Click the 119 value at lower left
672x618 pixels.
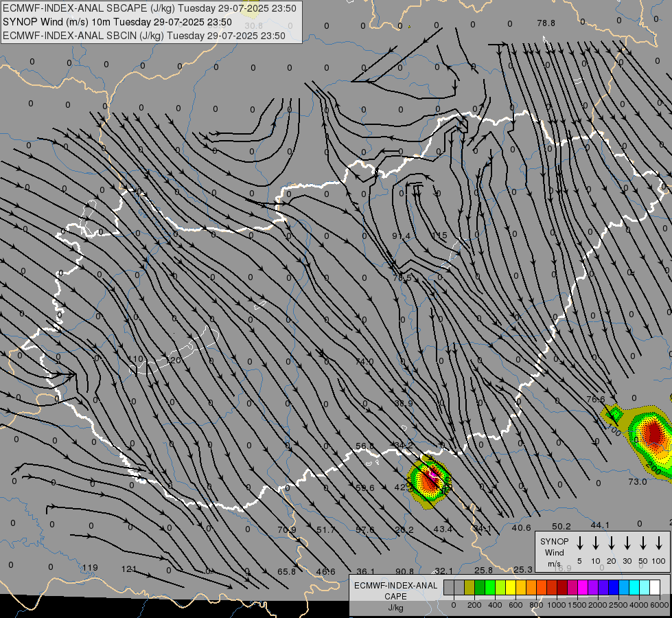[x=90, y=567]
